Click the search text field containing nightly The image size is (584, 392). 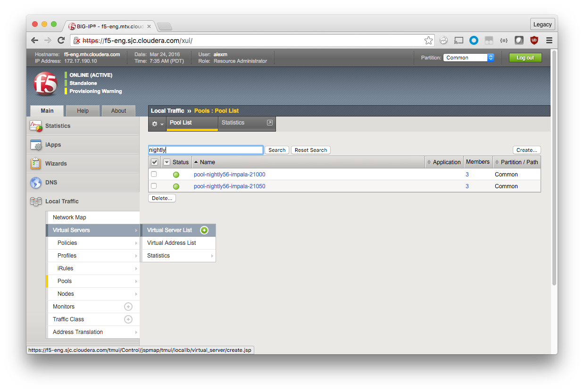(x=206, y=150)
